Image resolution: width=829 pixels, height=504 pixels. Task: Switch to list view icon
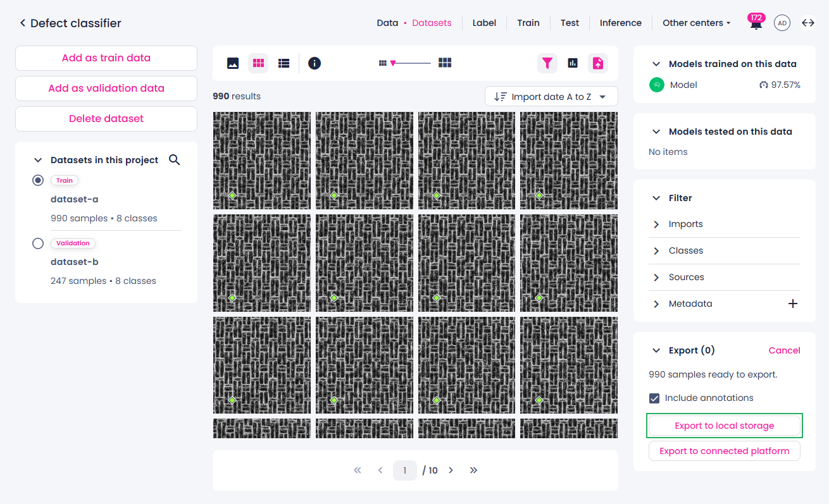284,63
